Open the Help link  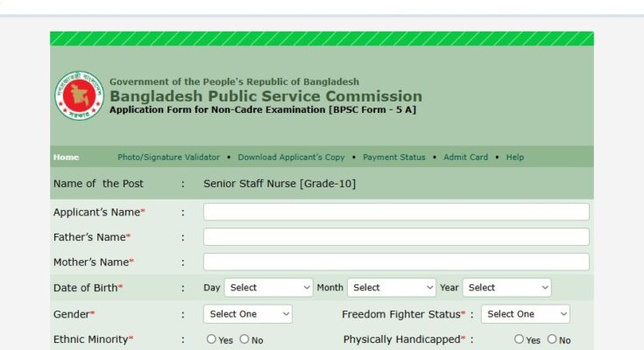515,157
